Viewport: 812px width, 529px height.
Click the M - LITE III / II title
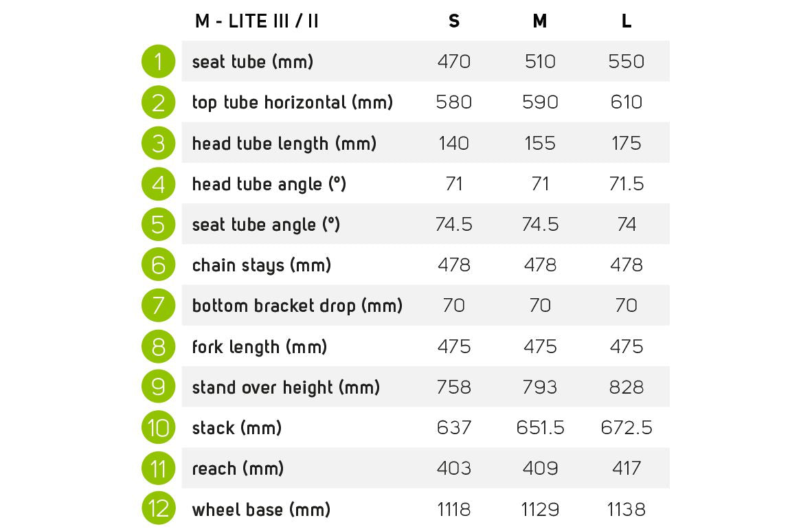click(x=257, y=21)
